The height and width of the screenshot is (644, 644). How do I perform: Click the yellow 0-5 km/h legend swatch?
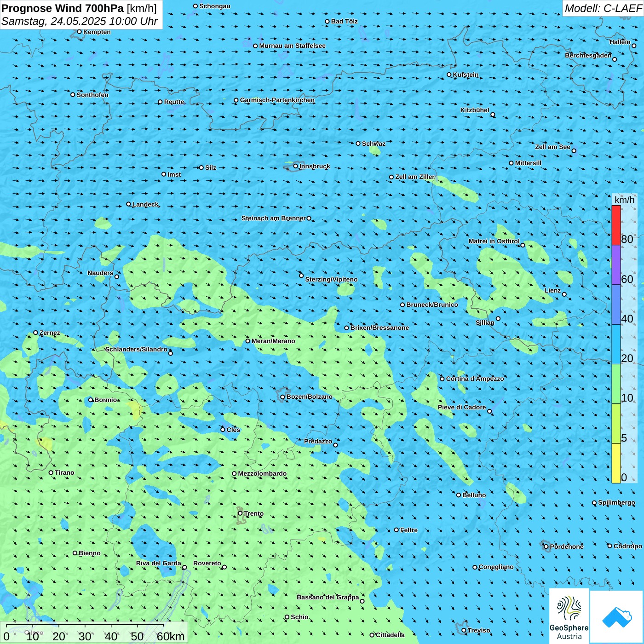pyautogui.click(x=616, y=463)
